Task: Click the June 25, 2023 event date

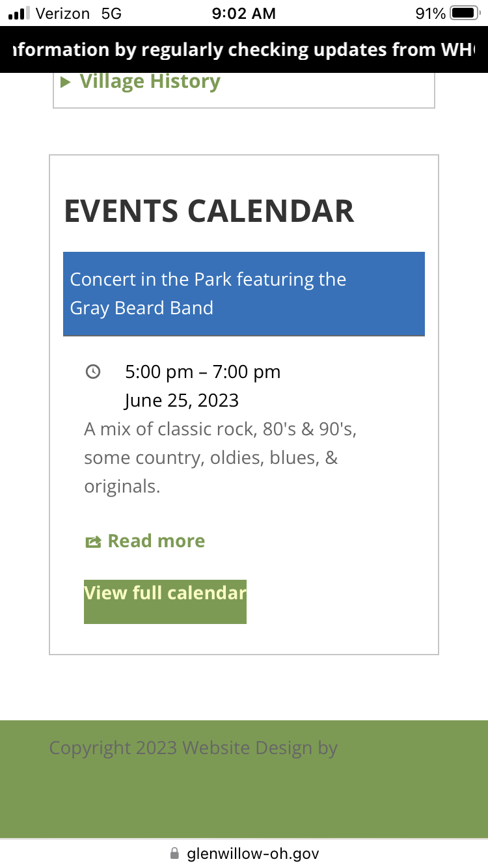Action: pos(182,400)
